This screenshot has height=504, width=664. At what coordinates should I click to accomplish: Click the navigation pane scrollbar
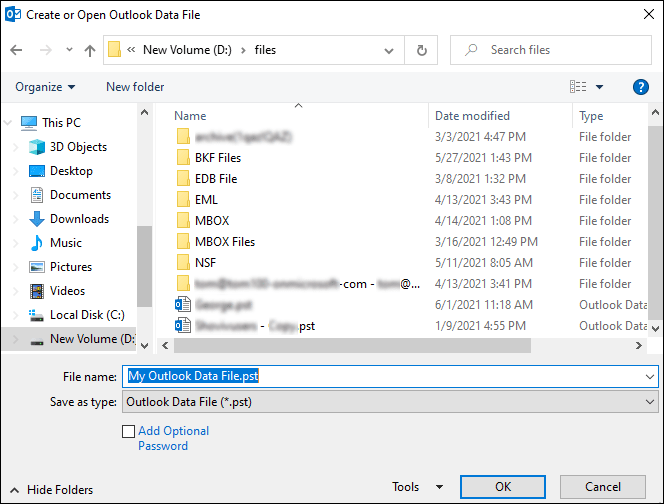point(144,266)
